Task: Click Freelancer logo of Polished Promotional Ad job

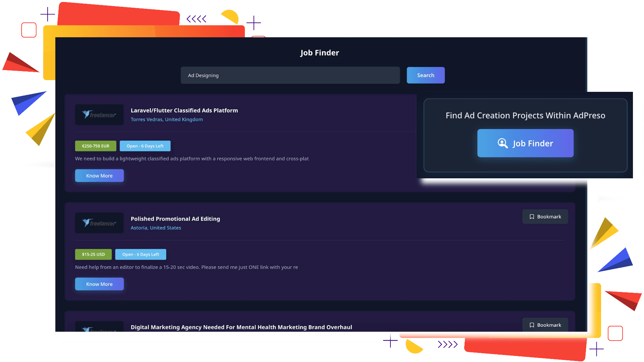Action: coord(99,223)
